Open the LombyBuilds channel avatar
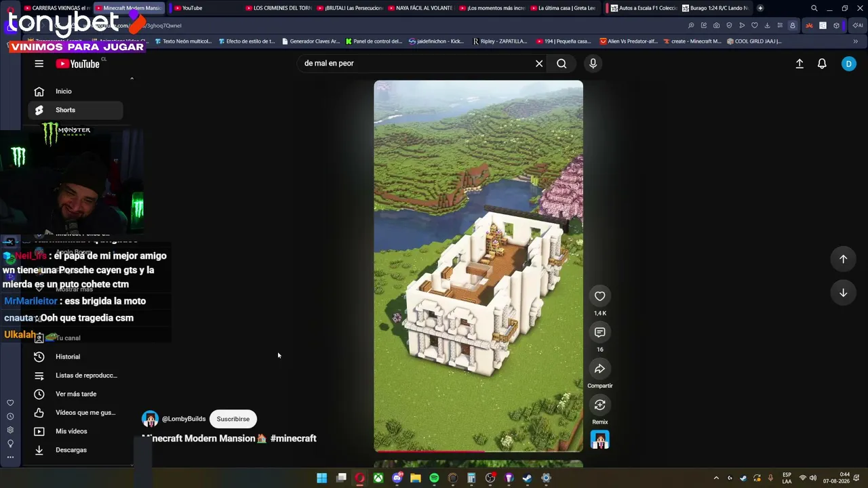The height and width of the screenshot is (488, 868). 150,419
